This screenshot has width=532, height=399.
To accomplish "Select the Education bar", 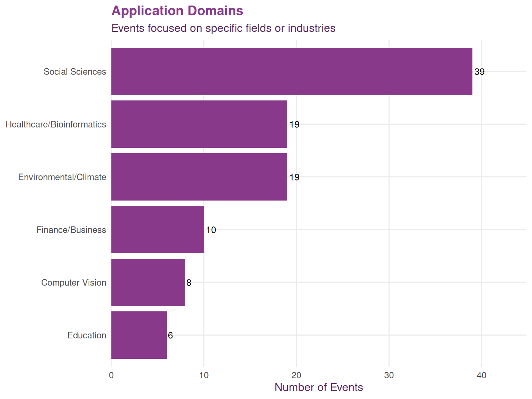I will [x=139, y=335].
